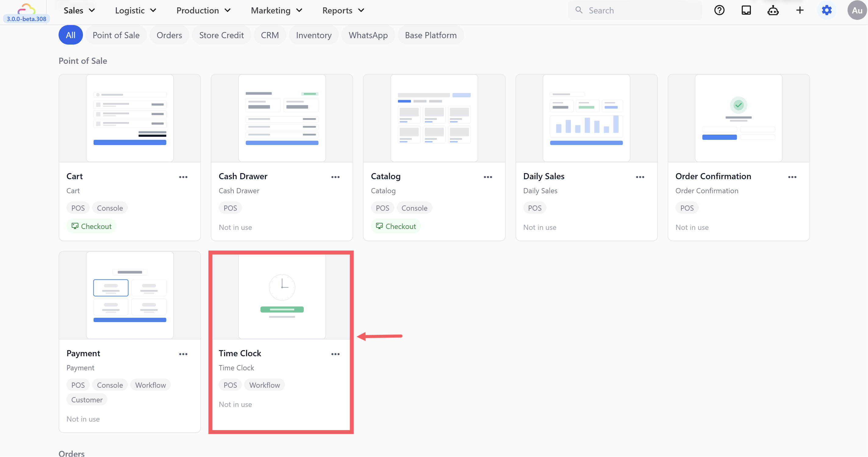Click the Workflow tag on Time Clock card
The image size is (868, 457).
[264, 385]
